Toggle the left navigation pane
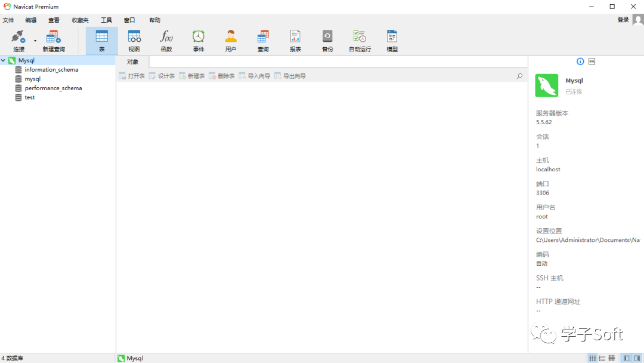This screenshot has width=644, height=363. coord(626,358)
